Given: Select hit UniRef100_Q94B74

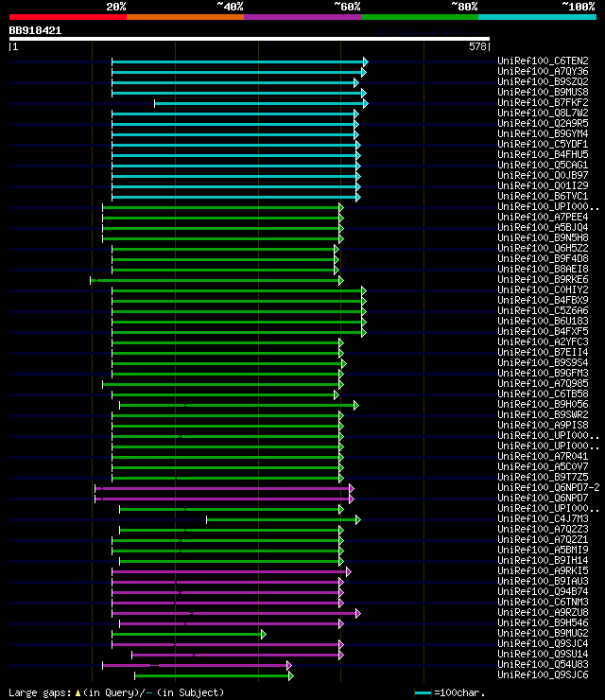Looking at the screenshot, I should click(543, 592).
